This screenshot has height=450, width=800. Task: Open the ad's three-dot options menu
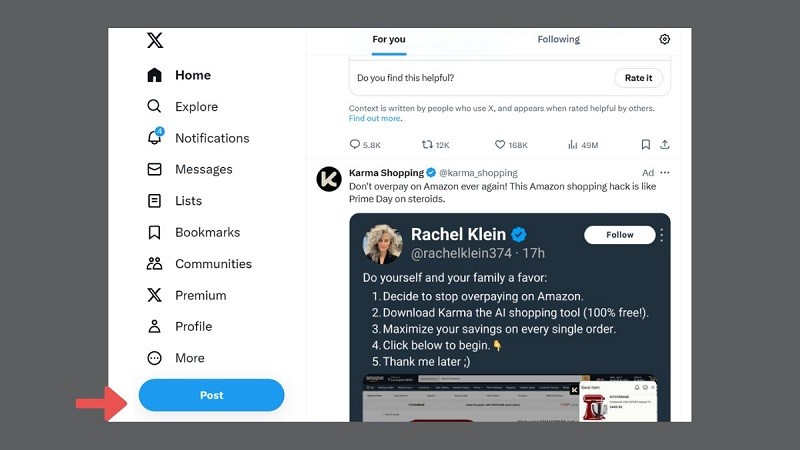pos(665,173)
